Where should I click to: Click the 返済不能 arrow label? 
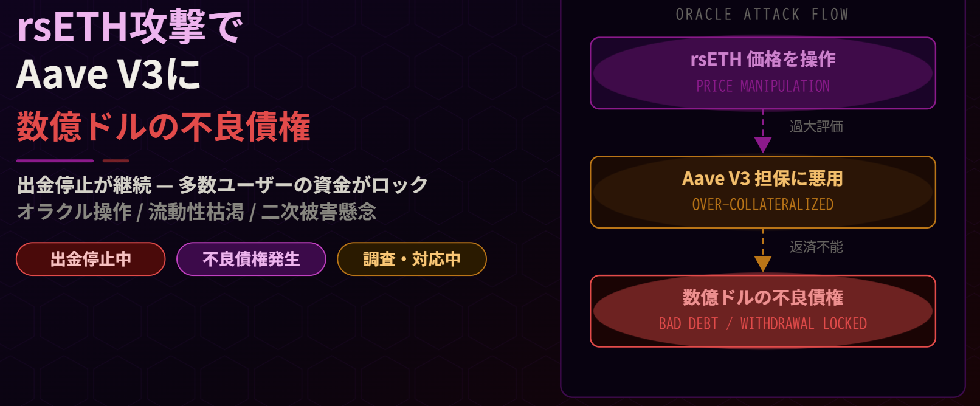pos(816,247)
